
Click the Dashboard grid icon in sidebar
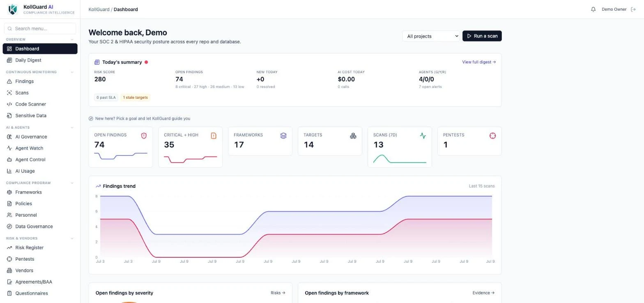(9, 49)
